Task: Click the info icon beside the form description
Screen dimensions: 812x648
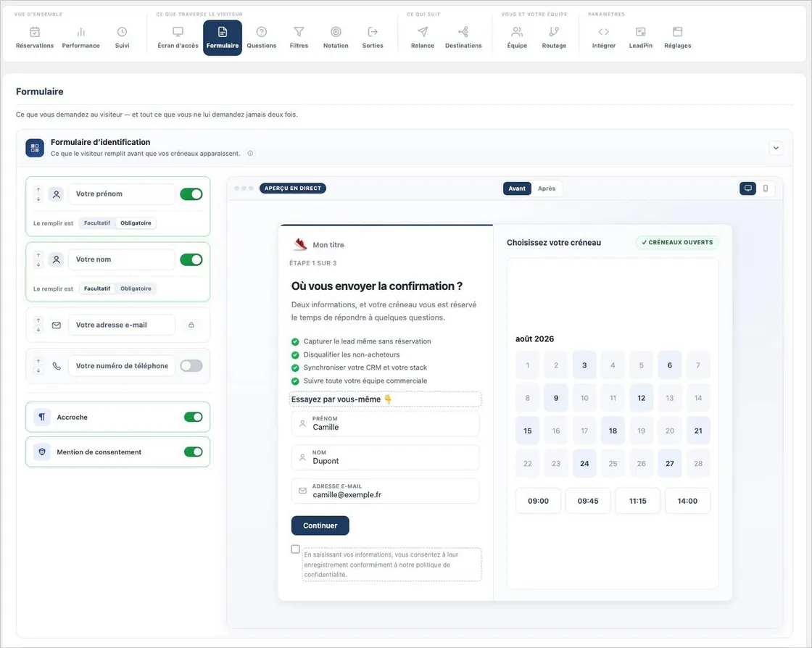Action: coord(251,153)
